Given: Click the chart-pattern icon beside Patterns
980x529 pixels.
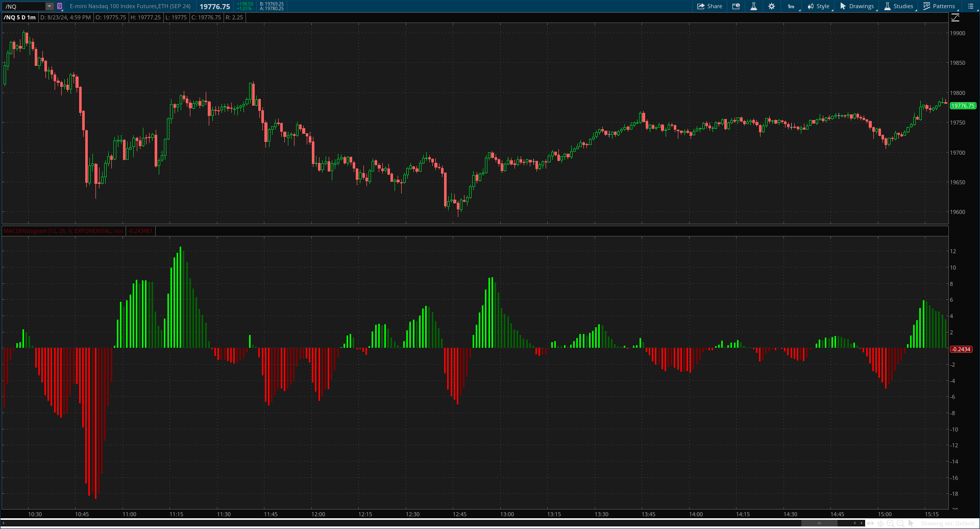Looking at the screenshot, I should [x=927, y=6].
